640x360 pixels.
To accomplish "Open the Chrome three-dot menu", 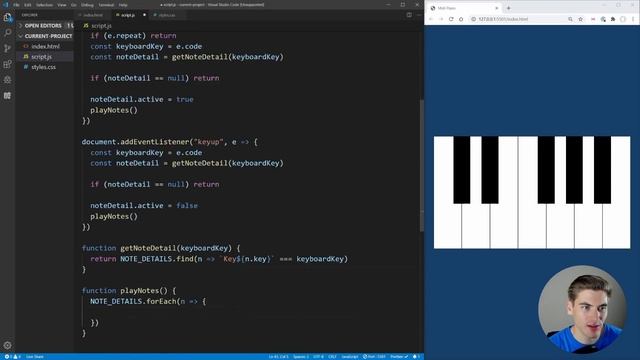I will tap(633, 19).
